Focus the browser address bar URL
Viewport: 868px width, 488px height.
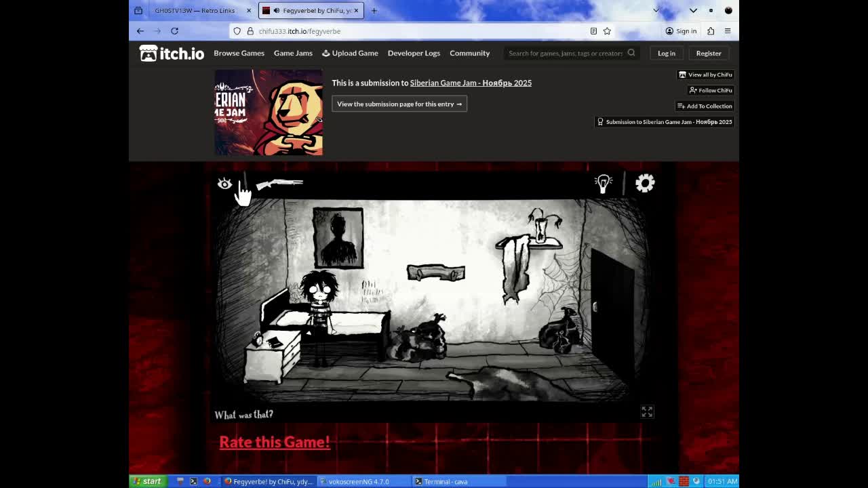[x=420, y=31]
